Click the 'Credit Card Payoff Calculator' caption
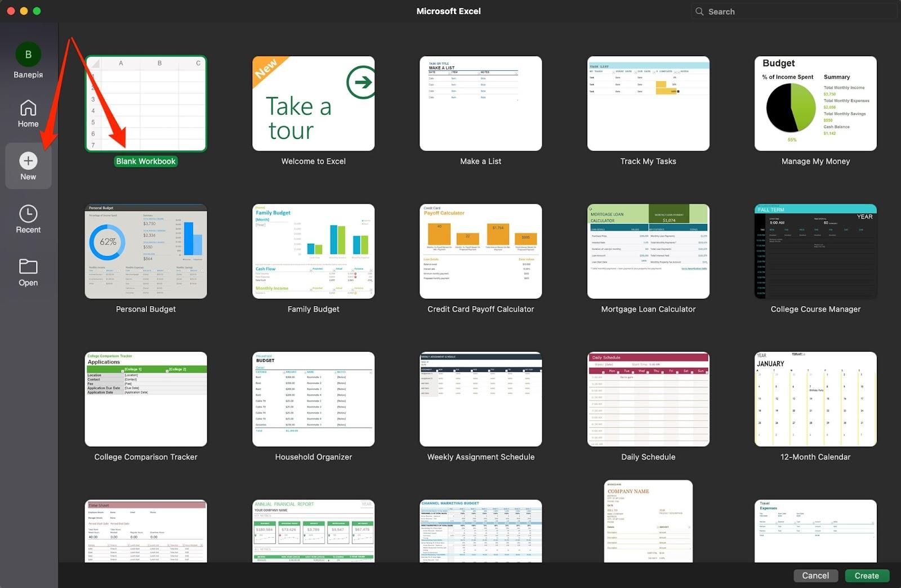 point(481,309)
